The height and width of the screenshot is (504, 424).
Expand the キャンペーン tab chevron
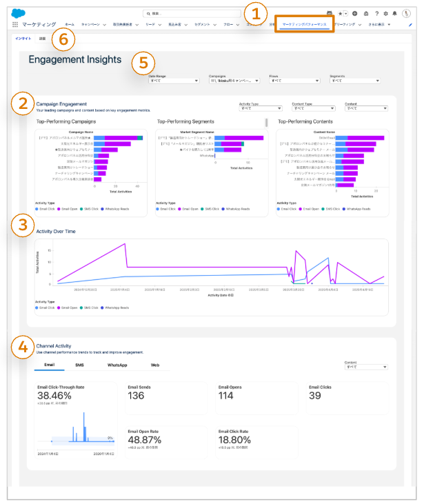(105, 25)
